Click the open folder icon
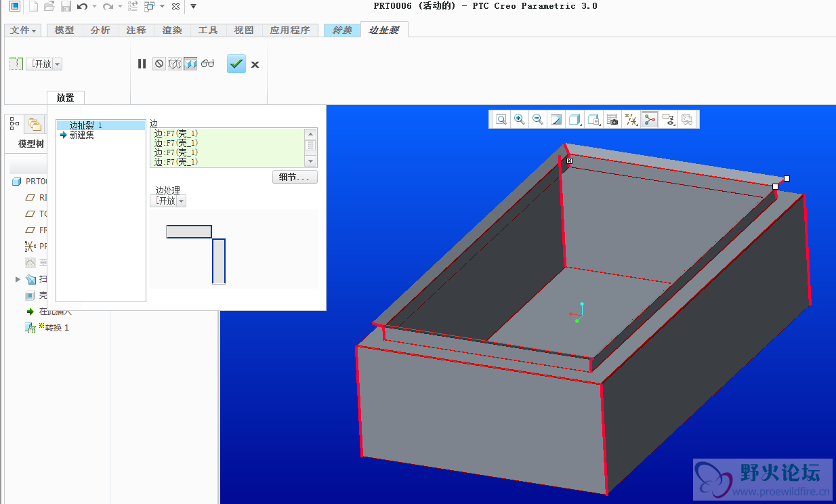 (49, 6)
